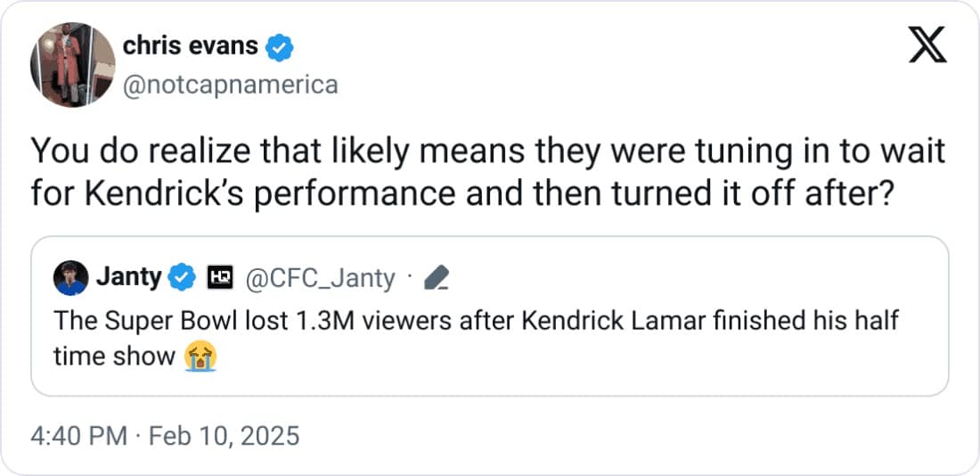980x476 pixels.
Task: Click the HQ affiliation badge
Action: click(219, 278)
